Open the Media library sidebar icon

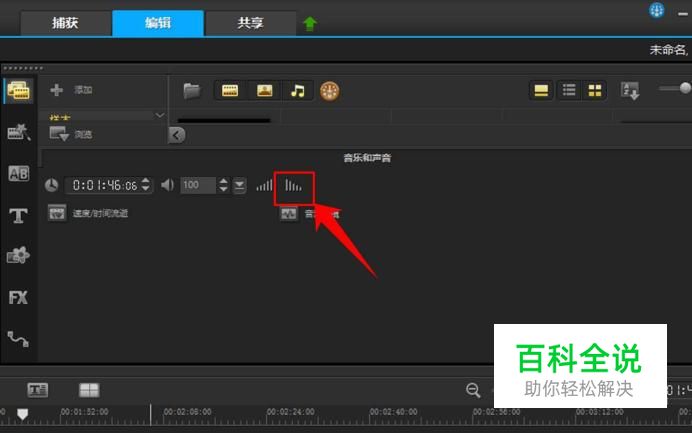click(18, 91)
